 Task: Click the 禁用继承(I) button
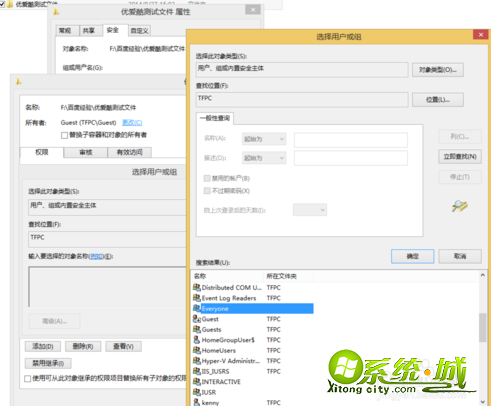48,363
